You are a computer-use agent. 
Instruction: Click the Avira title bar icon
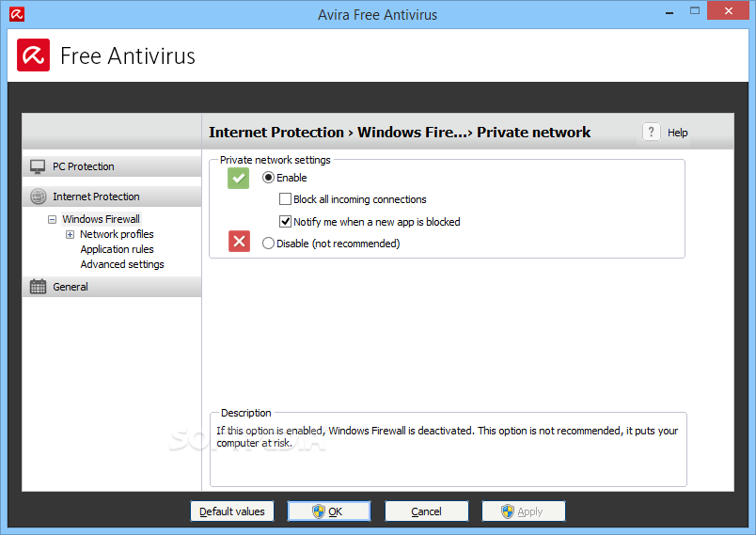pos(12,14)
